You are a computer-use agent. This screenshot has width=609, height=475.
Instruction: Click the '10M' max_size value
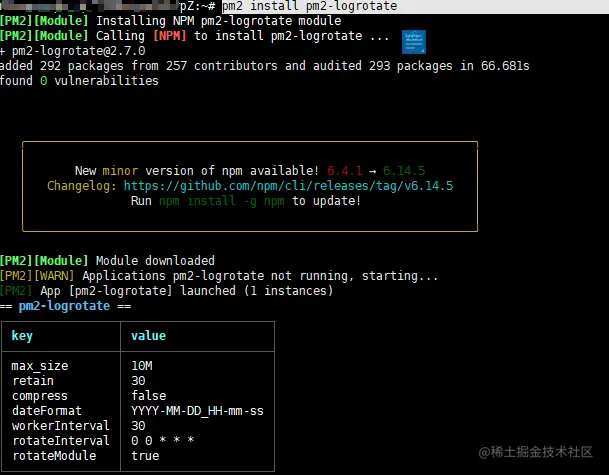[142, 366]
